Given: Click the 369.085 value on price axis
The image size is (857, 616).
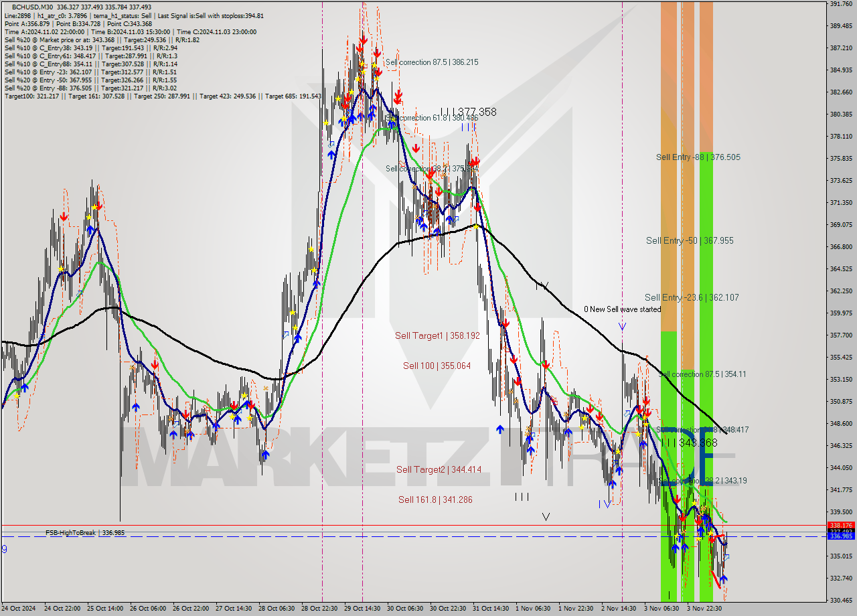Looking at the screenshot, I should click(841, 224).
